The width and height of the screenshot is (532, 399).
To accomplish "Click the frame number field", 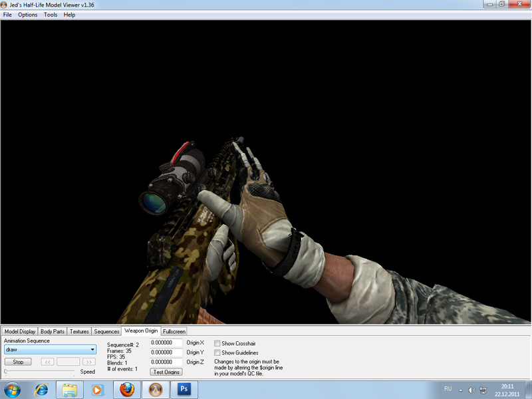I will pyautogui.click(x=68, y=362).
